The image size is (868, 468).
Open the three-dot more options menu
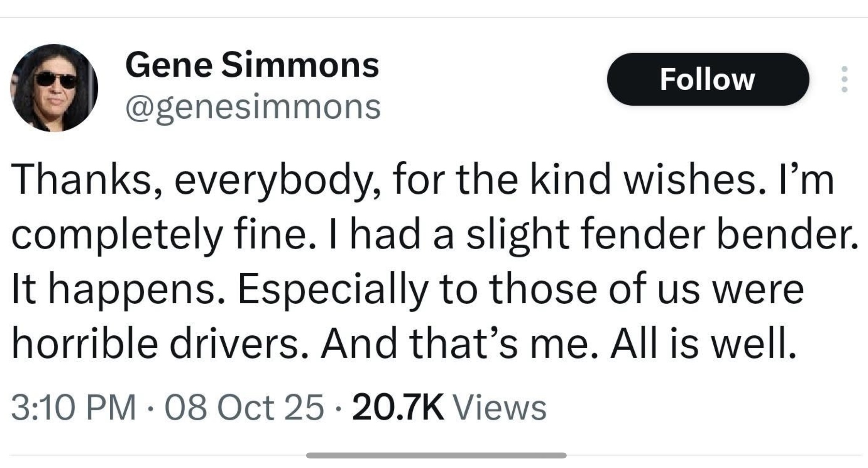pos(844,79)
